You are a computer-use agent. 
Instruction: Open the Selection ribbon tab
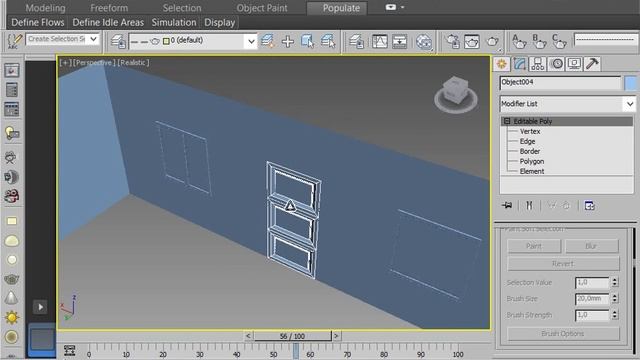click(182, 8)
